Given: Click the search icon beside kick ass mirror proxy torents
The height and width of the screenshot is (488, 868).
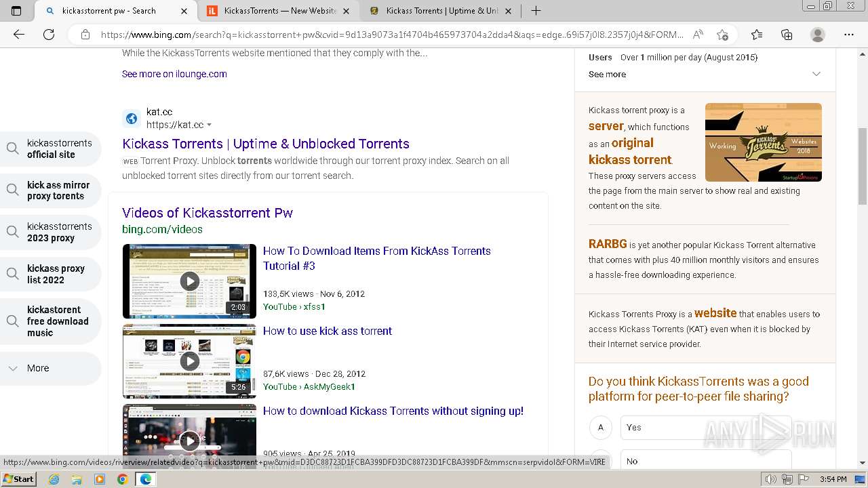Looking at the screenshot, I should pos(13,190).
